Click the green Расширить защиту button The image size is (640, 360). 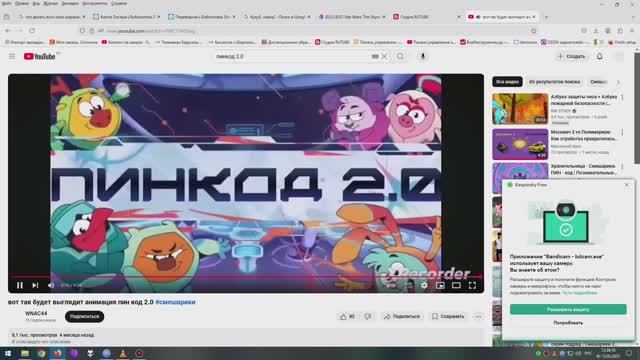pos(568,309)
